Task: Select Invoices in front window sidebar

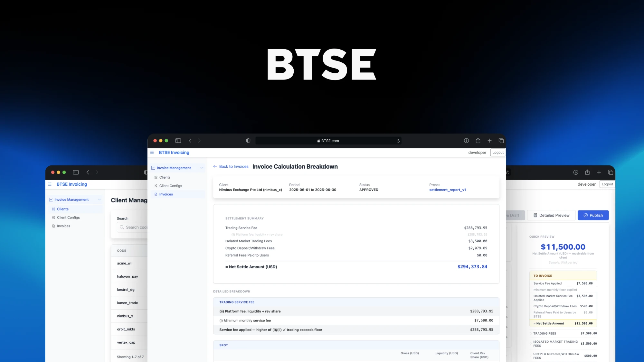Action: pos(178,194)
